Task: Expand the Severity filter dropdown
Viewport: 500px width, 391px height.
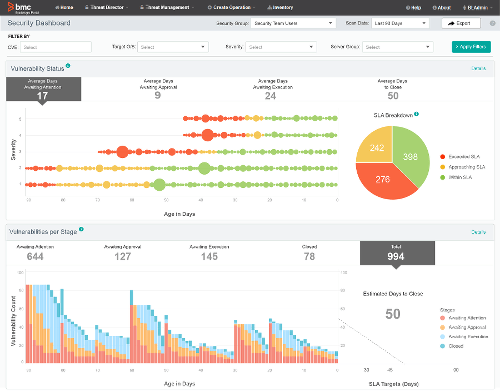Action: pos(281,47)
